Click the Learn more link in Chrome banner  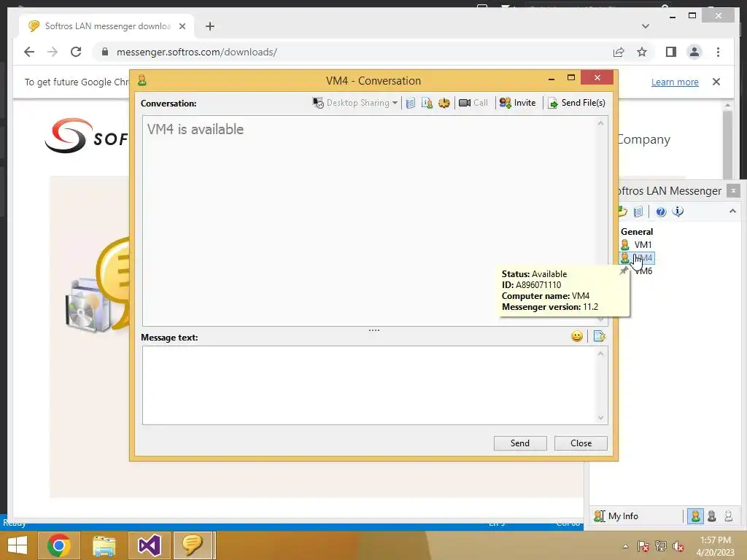(675, 82)
